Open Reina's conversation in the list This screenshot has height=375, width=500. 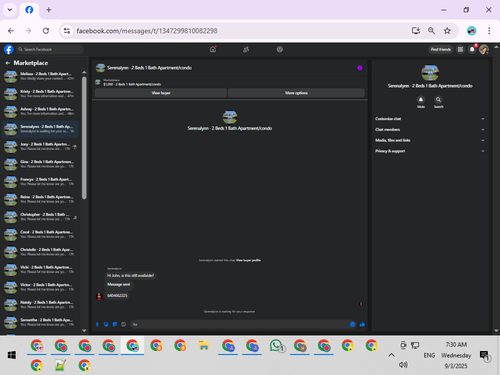40,199
